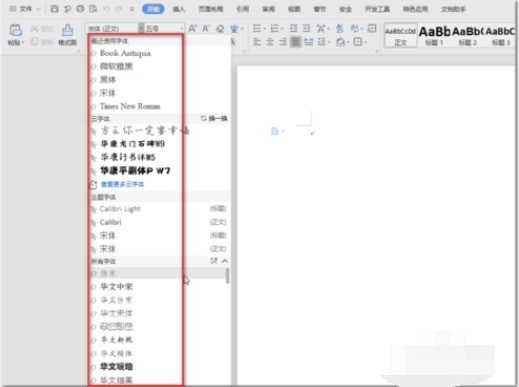The image size is (519, 387).
Task: Apply the 标题 2 style
Action: coord(467,35)
